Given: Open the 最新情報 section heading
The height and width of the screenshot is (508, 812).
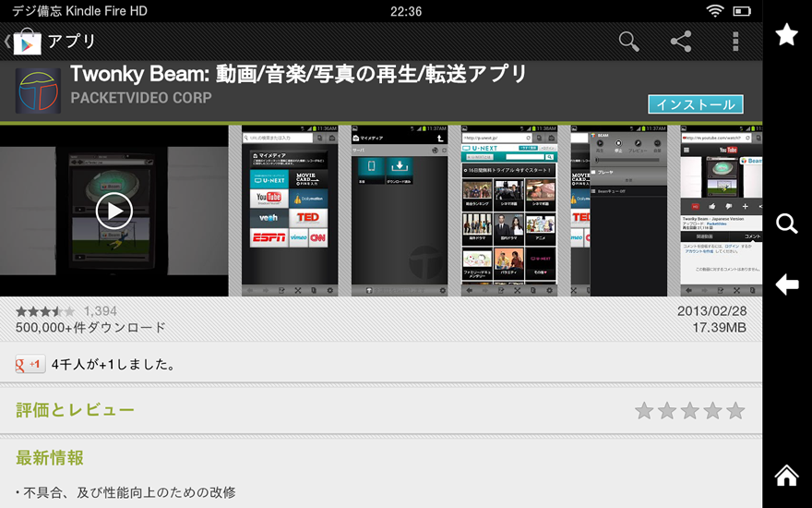Looking at the screenshot, I should 50,458.
